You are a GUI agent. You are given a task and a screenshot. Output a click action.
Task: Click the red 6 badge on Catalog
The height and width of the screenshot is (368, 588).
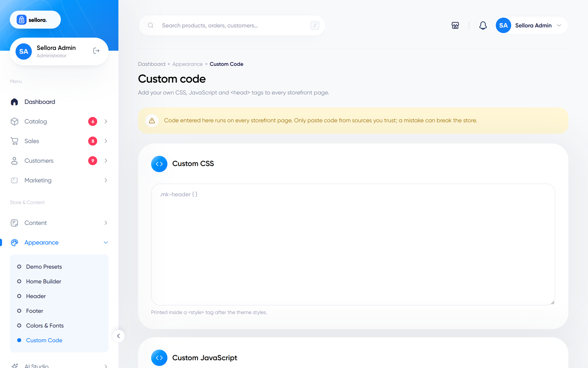tap(93, 121)
